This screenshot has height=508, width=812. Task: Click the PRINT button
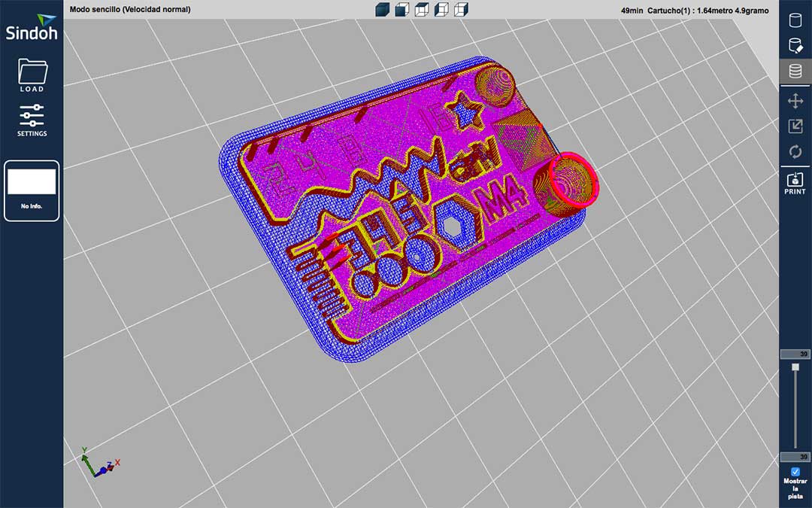tap(795, 183)
